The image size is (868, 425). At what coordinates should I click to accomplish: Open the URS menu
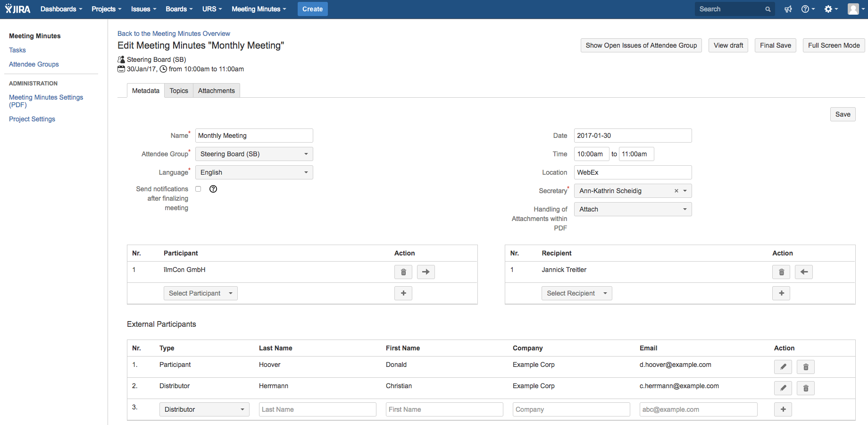pyautogui.click(x=212, y=9)
